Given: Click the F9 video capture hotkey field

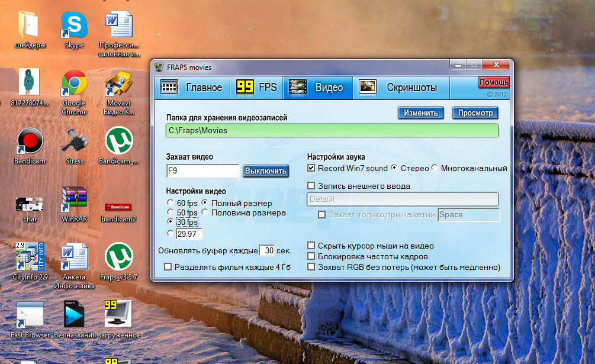Looking at the screenshot, I should tap(202, 171).
